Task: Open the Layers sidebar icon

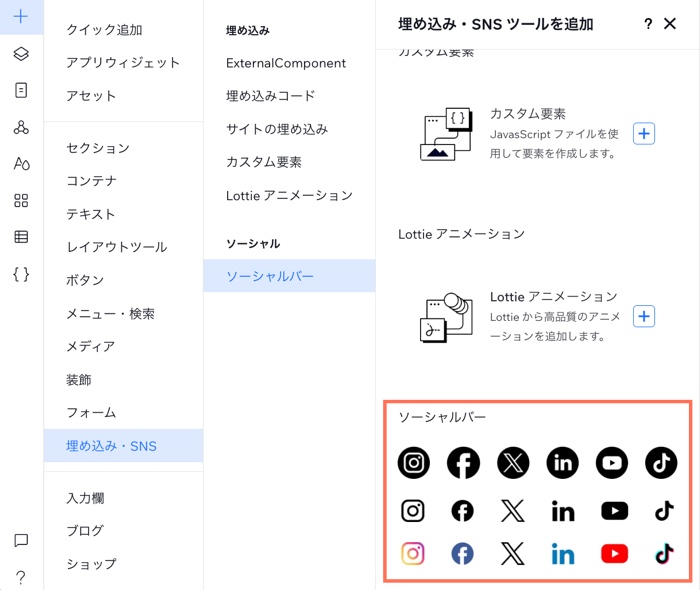Action: (x=21, y=54)
